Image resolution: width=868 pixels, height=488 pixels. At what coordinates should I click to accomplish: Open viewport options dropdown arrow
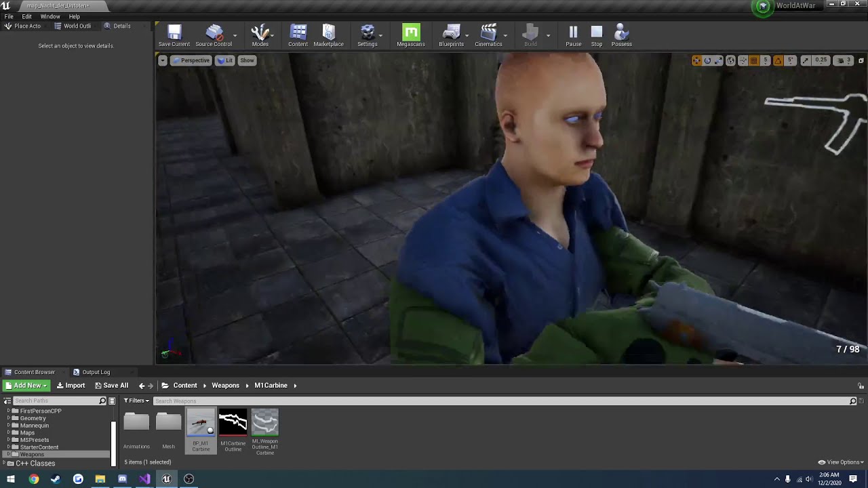[x=163, y=60]
